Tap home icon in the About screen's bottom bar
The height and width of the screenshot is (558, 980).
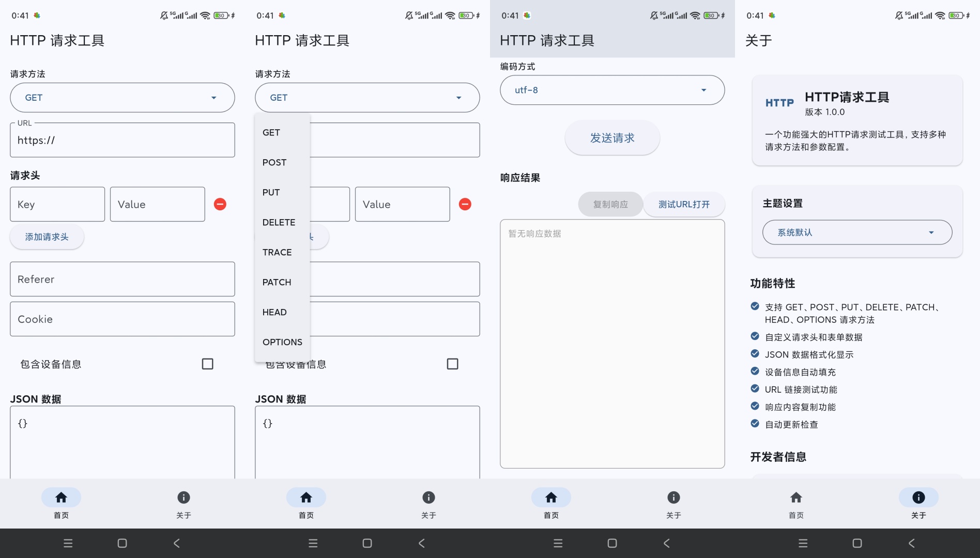(x=796, y=498)
